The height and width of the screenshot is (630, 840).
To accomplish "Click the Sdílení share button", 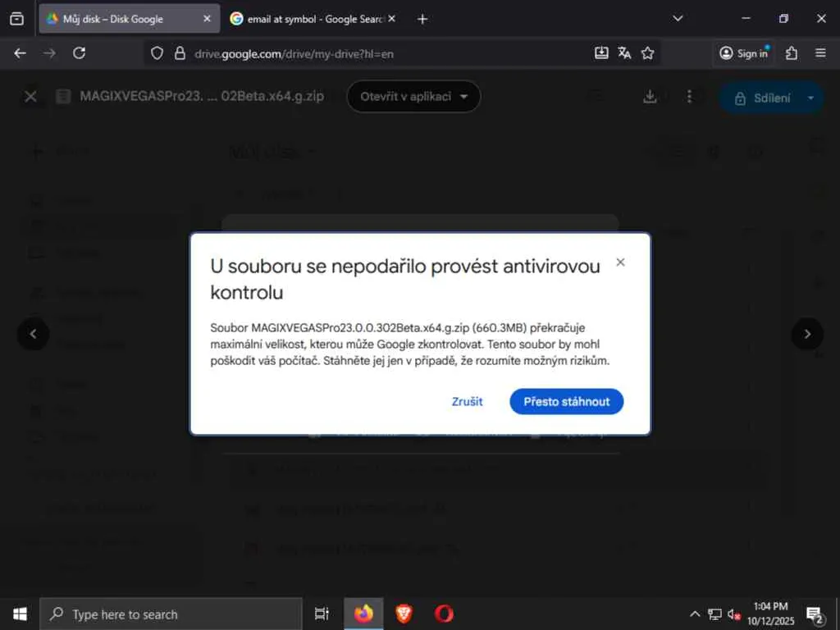I will pyautogui.click(x=764, y=98).
